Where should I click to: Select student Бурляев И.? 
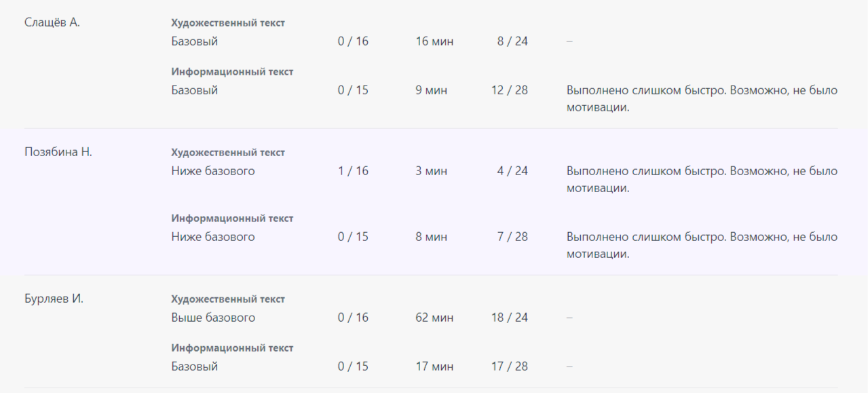pyautogui.click(x=54, y=299)
